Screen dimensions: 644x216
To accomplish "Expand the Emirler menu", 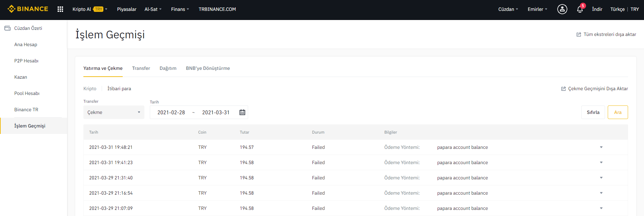I will point(537,9).
